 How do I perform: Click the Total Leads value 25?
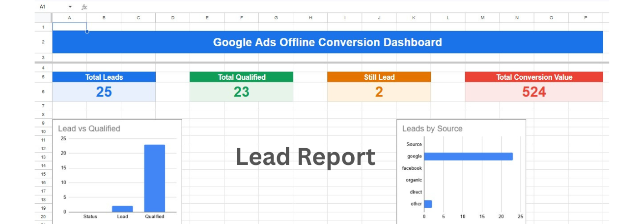[x=104, y=92]
